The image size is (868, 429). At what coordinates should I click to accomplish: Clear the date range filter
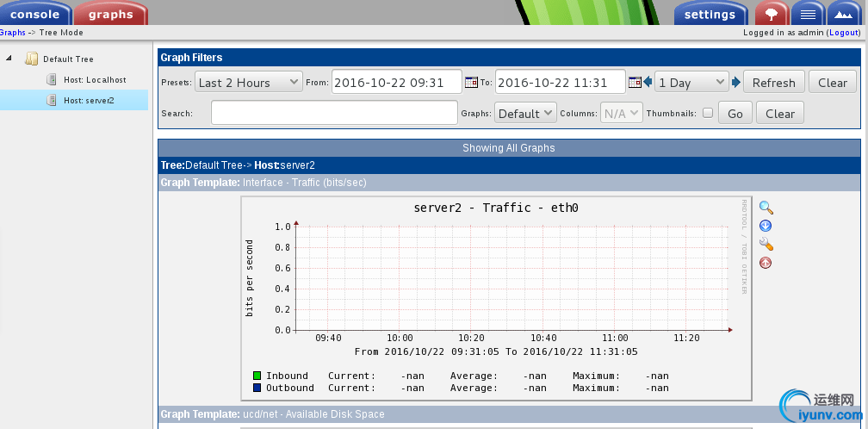[x=833, y=83]
